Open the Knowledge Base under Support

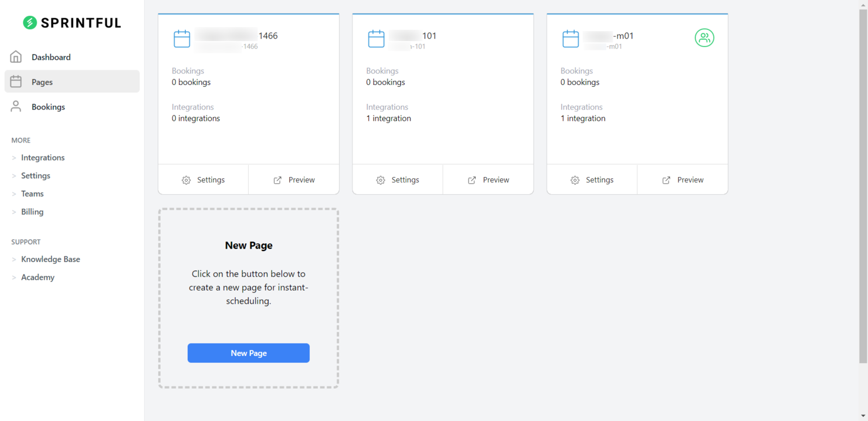(x=50, y=259)
